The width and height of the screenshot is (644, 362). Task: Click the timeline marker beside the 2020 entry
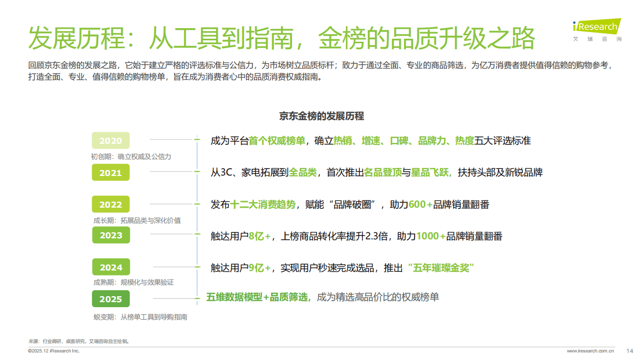pos(196,139)
